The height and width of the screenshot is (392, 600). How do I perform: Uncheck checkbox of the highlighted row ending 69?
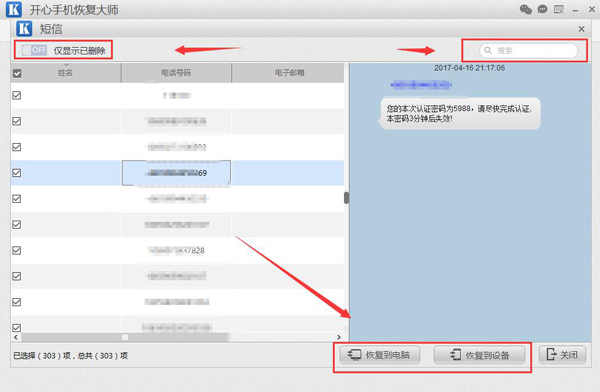[16, 173]
